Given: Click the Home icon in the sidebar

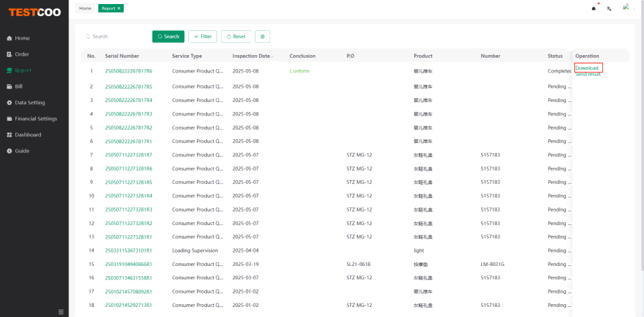Looking at the screenshot, I should click(9, 38).
